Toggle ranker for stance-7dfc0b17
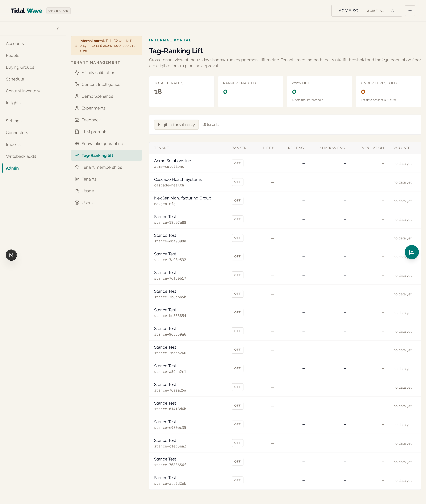Viewport: 426px width, 504px height. pos(237,275)
